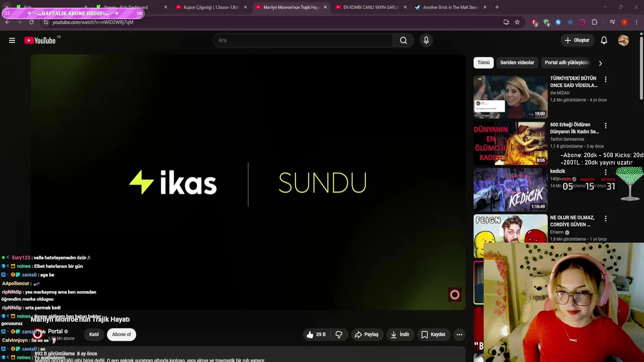This screenshot has height=362, width=644.
Task: Show next filter chips with the arrow
Action: (600, 63)
